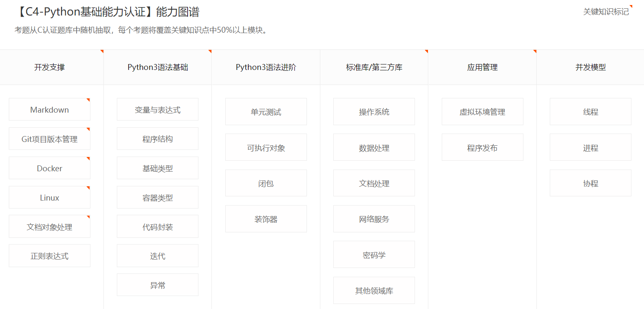Click the 虚拟环境管理 box

(482, 112)
